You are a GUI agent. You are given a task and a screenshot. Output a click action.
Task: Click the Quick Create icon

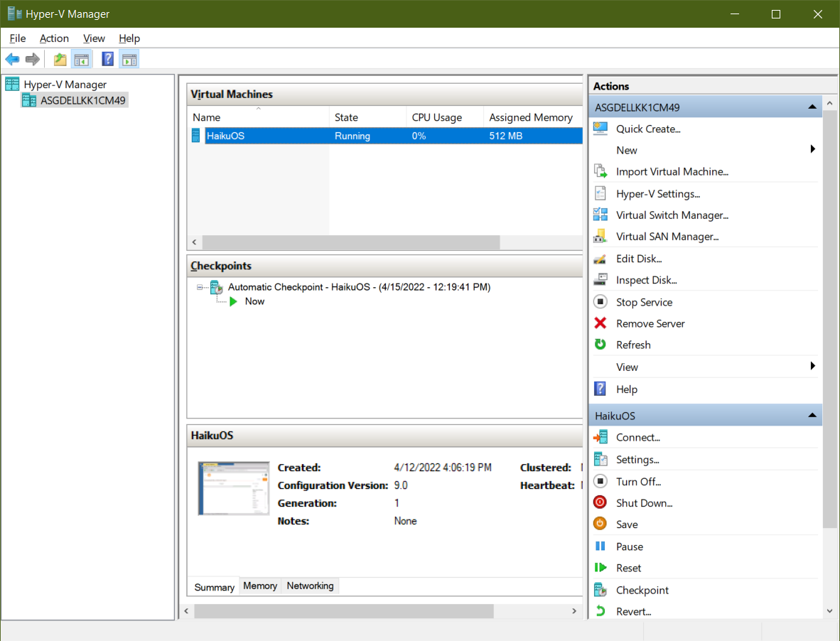point(601,129)
